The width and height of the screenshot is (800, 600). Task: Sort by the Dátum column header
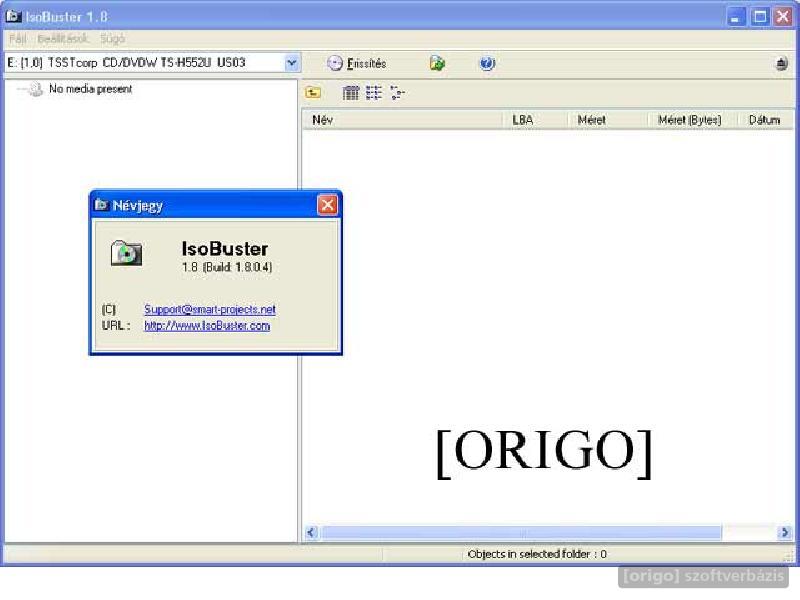coord(765,120)
